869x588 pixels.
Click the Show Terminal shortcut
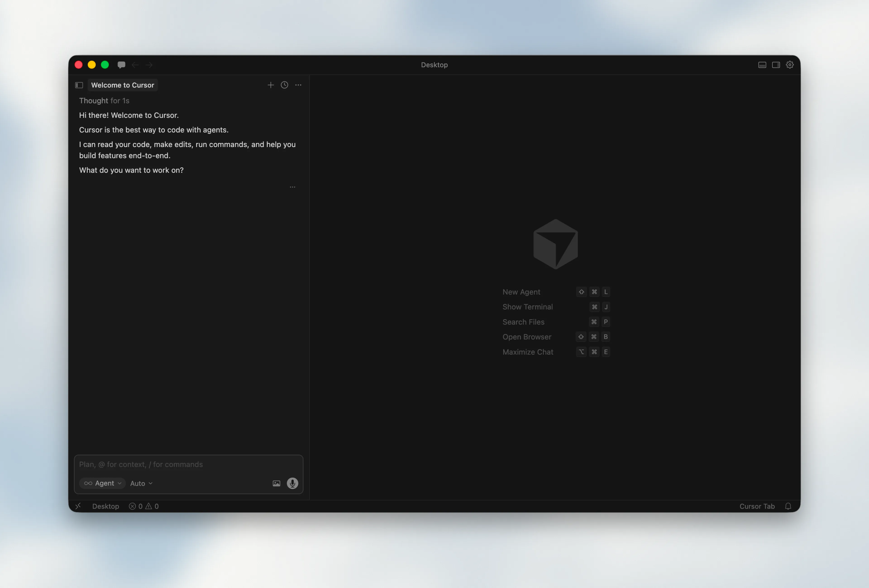556,307
